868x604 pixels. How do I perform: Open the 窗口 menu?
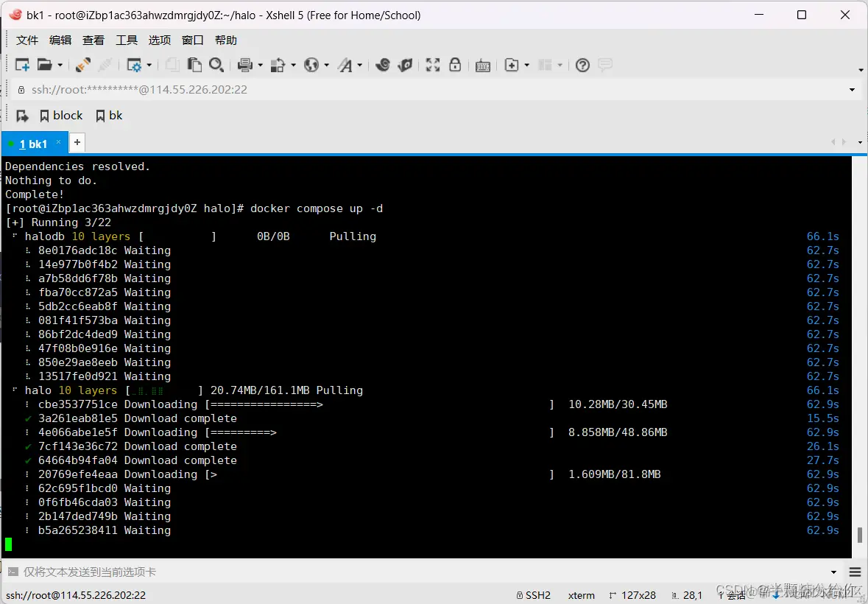pyautogui.click(x=193, y=40)
